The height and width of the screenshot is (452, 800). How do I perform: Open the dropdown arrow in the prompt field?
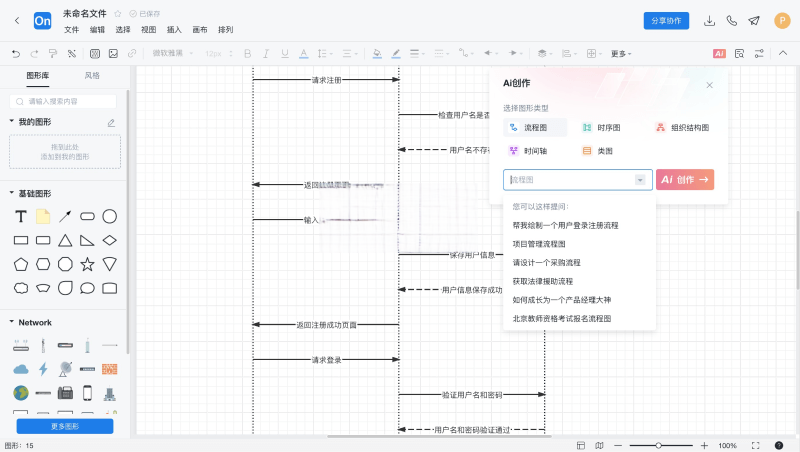[640, 180]
